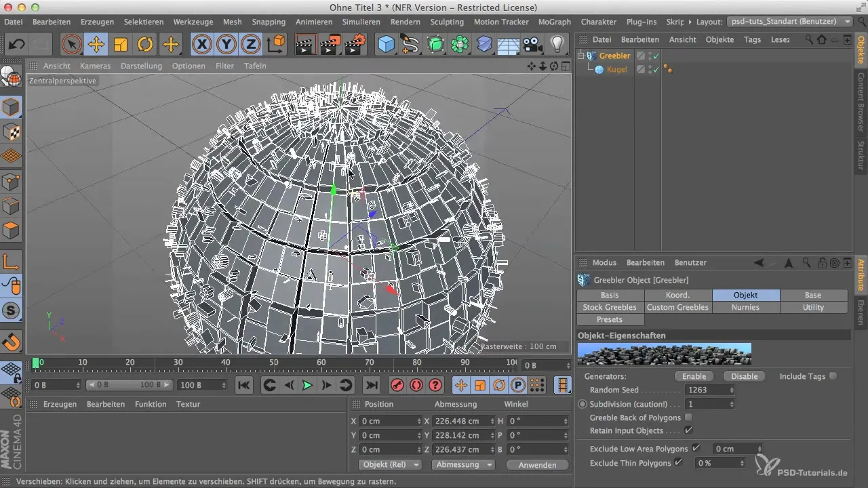Render the active view
The width and height of the screenshot is (868, 488).
tap(307, 45)
